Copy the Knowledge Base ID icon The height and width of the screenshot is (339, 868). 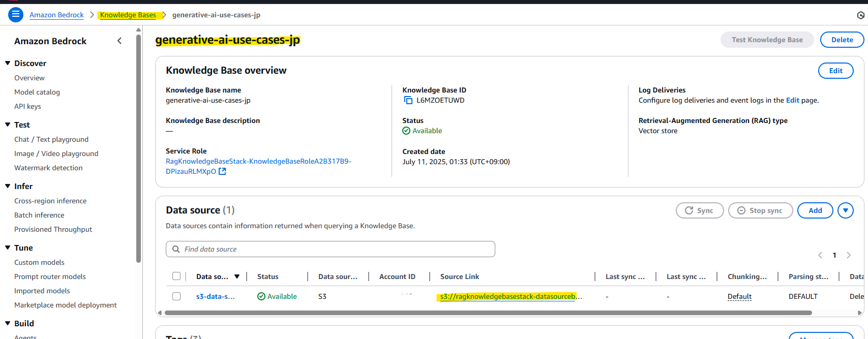tap(408, 100)
